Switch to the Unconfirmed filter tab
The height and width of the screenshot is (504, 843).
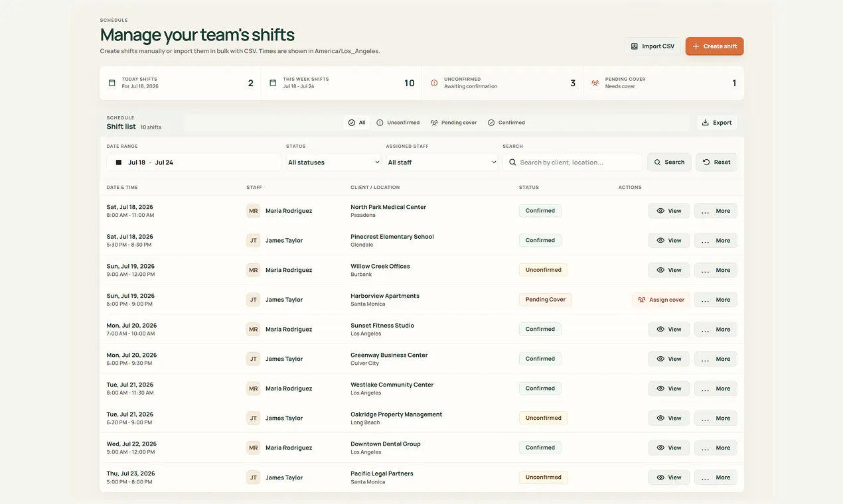click(x=398, y=123)
